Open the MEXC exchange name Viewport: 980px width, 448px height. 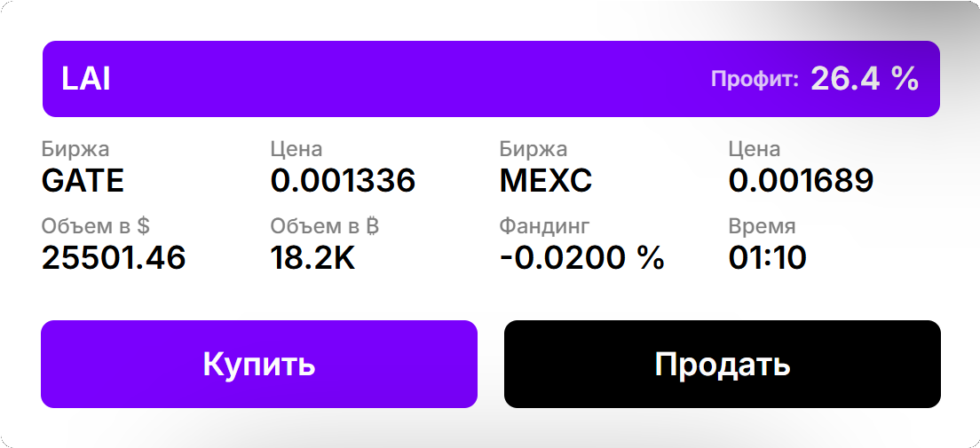pos(546,181)
